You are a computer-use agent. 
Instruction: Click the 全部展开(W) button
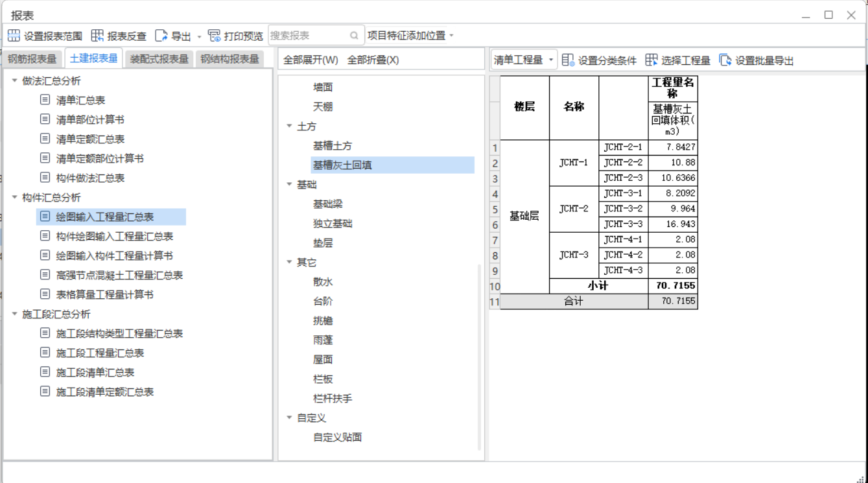tap(311, 60)
